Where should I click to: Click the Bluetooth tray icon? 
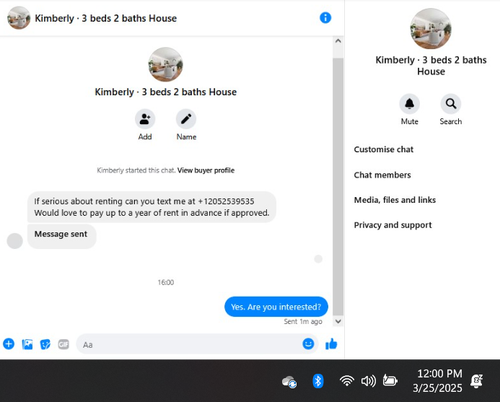[x=318, y=381]
